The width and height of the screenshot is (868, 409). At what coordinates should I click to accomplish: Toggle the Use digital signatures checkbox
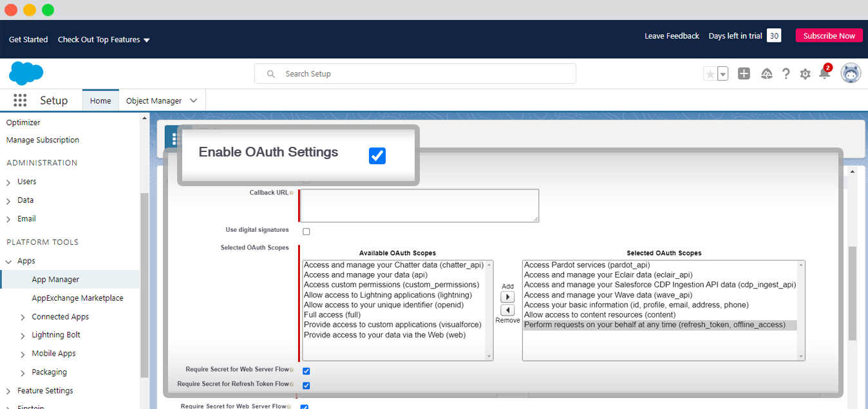point(307,231)
